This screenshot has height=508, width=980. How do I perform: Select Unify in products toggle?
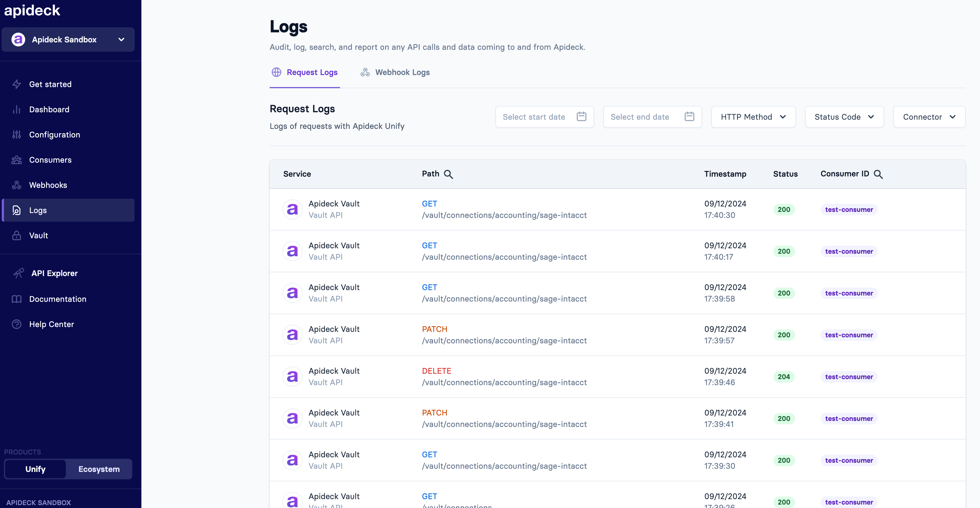point(35,469)
